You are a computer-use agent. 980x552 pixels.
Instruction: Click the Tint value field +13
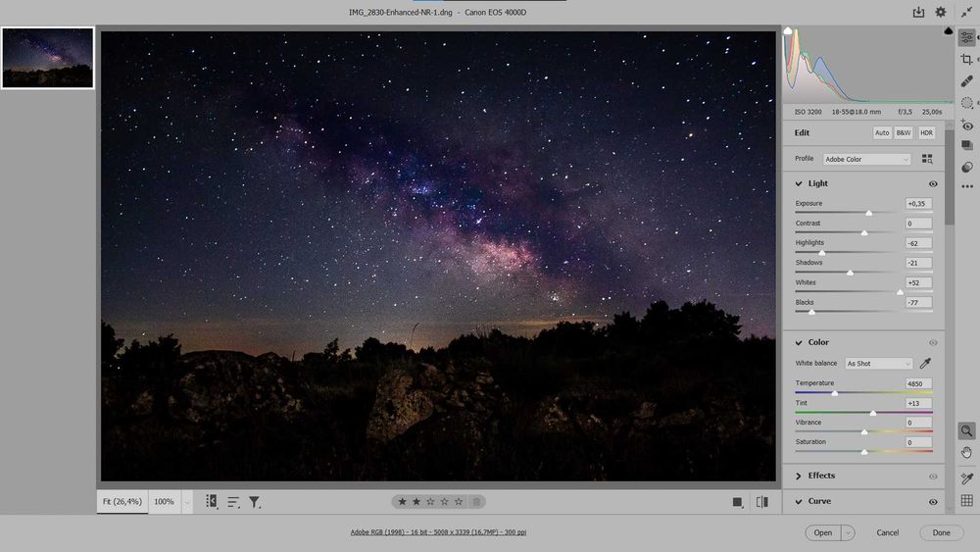click(x=918, y=403)
